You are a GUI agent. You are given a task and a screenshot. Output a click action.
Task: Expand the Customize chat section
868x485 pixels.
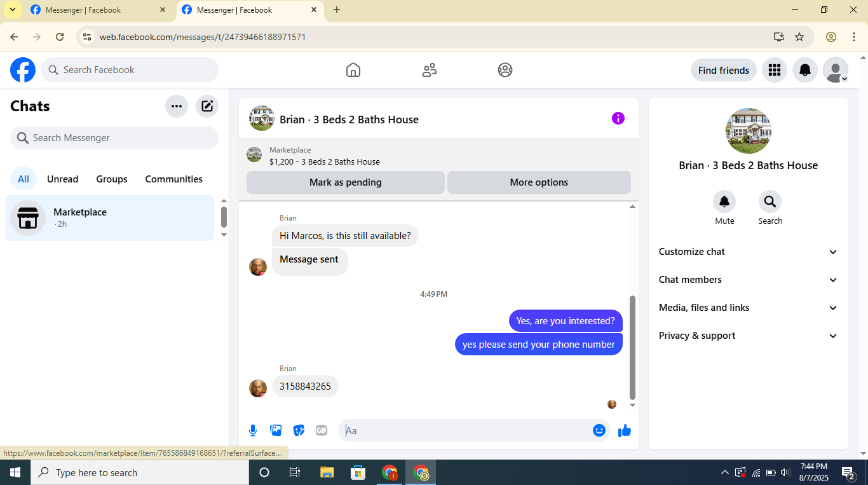[749, 252]
